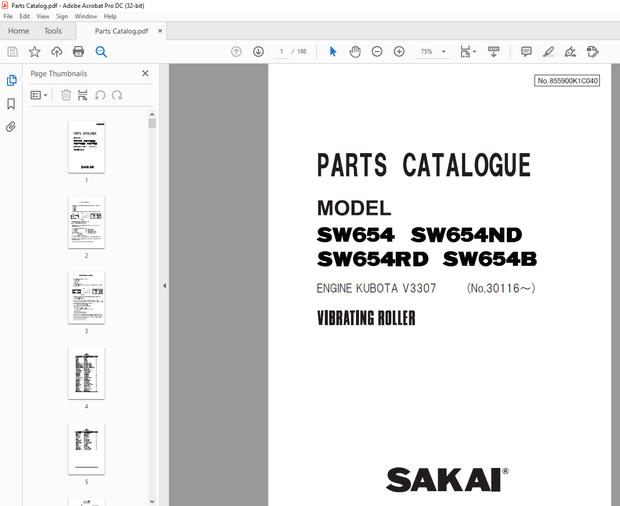Open the Sign menu
This screenshot has height=506, width=620.
pyautogui.click(x=62, y=17)
